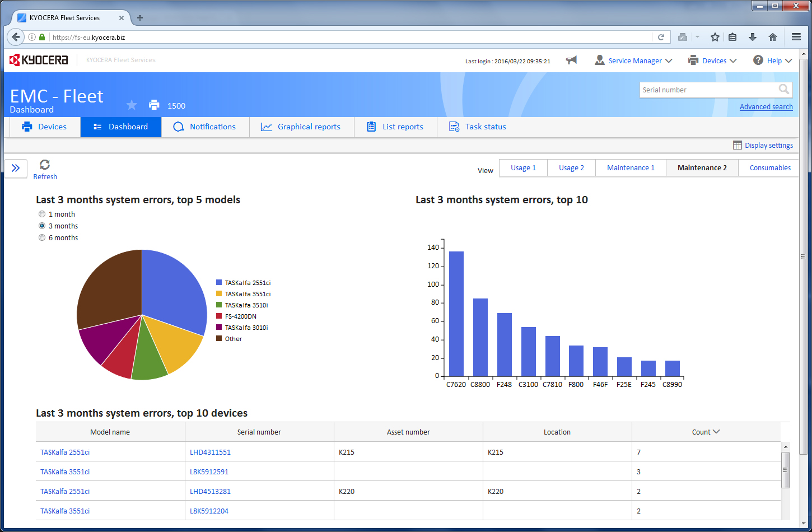Image resolution: width=812 pixels, height=532 pixels.
Task: Open serial number LHD4311551 link
Action: pyautogui.click(x=210, y=452)
